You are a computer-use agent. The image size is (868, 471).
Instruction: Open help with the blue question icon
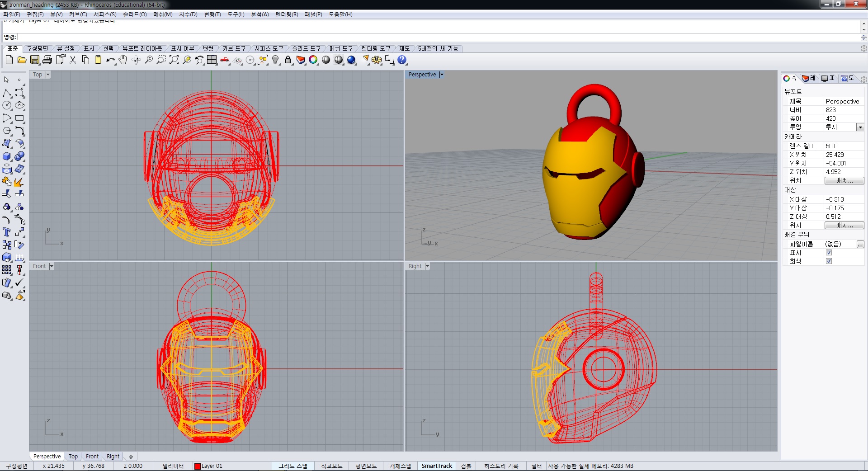(402, 60)
